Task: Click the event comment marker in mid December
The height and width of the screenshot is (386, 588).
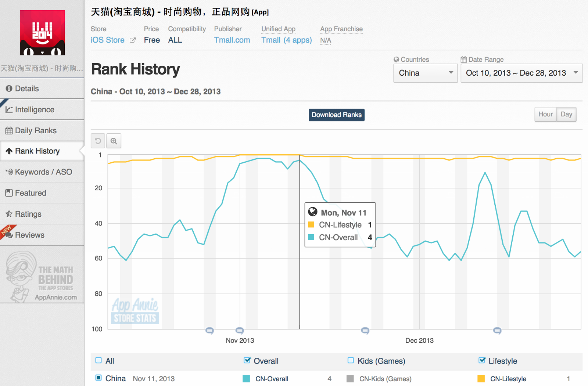Action: click(497, 331)
